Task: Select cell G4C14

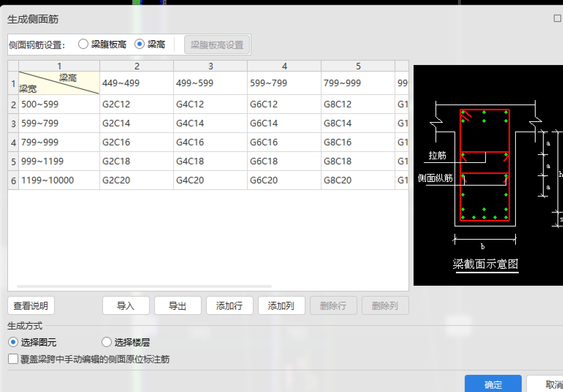Action: click(x=210, y=123)
